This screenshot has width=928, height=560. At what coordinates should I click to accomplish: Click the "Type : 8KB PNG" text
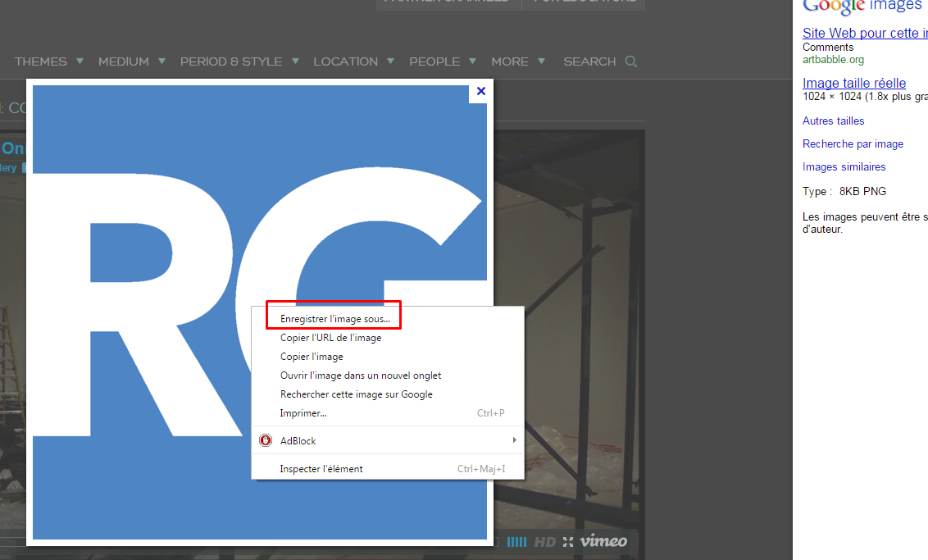click(x=844, y=191)
